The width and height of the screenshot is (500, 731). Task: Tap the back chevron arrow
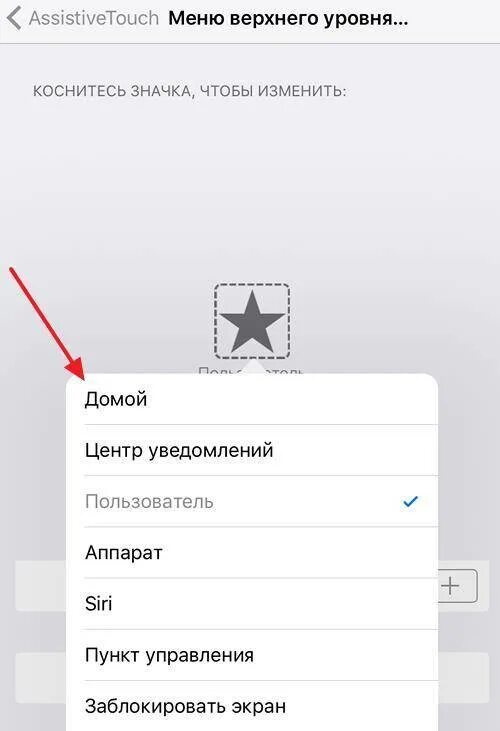(x=14, y=19)
